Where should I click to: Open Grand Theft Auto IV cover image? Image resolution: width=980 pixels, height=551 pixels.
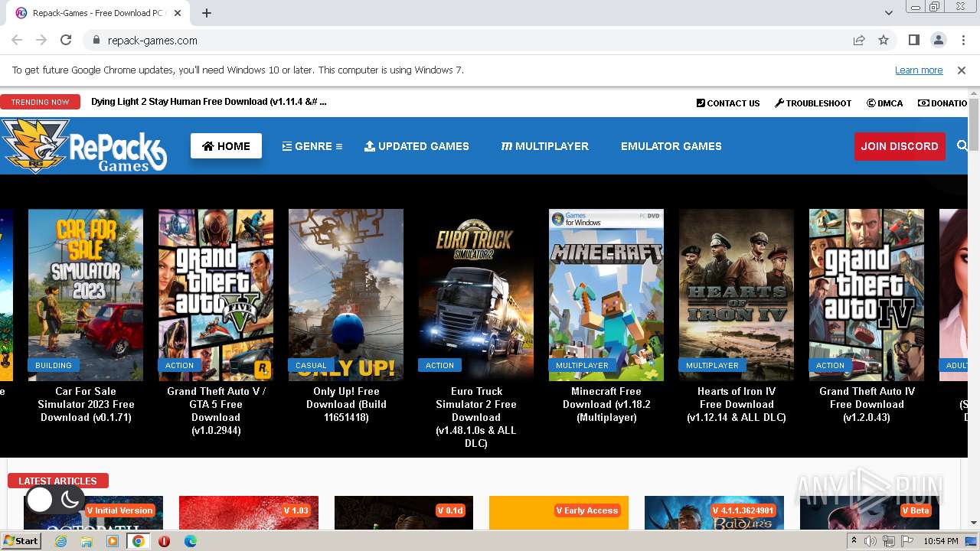click(x=867, y=295)
